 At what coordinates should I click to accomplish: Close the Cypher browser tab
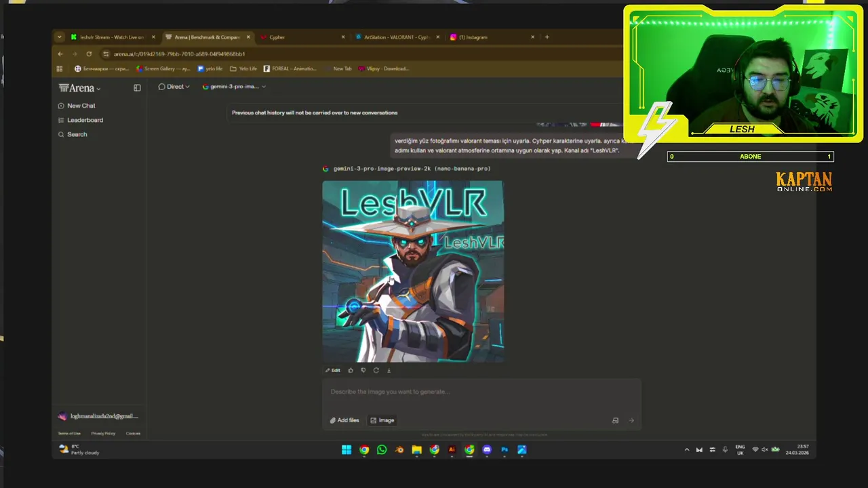click(343, 37)
